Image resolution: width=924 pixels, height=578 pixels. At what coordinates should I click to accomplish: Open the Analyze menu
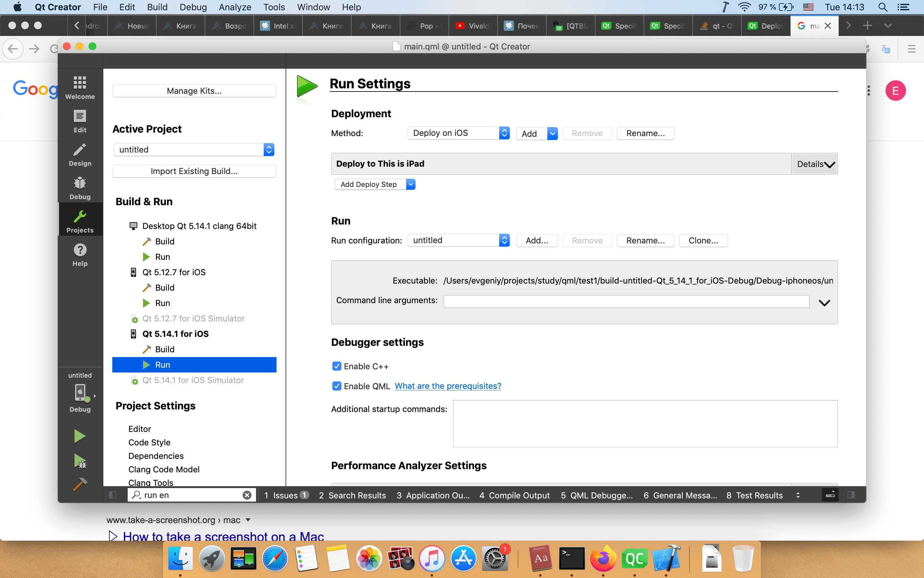coord(235,7)
